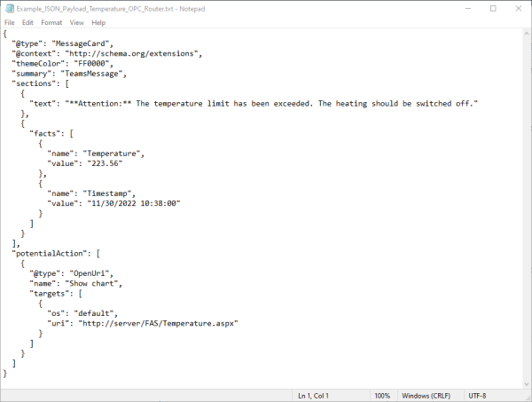Click the "@context" key text
Viewport: 532px width, 402px height.
coord(34,53)
